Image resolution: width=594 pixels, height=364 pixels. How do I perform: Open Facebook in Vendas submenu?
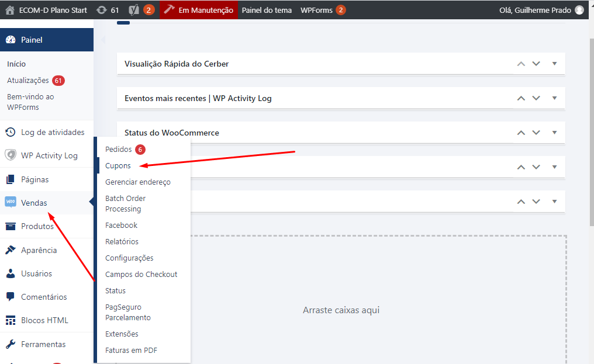point(121,225)
